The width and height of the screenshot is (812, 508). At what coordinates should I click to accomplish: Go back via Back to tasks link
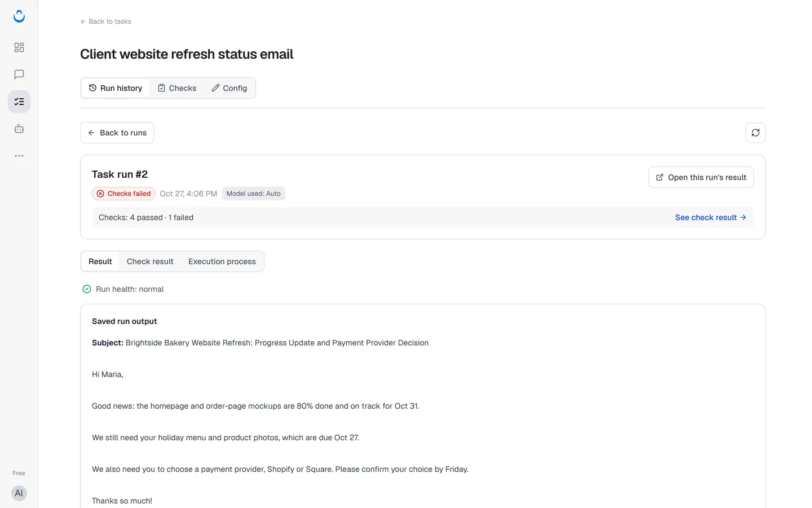pyautogui.click(x=105, y=21)
